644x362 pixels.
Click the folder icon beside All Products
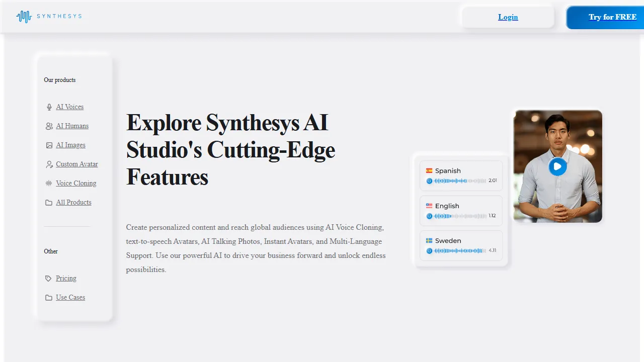pyautogui.click(x=49, y=203)
